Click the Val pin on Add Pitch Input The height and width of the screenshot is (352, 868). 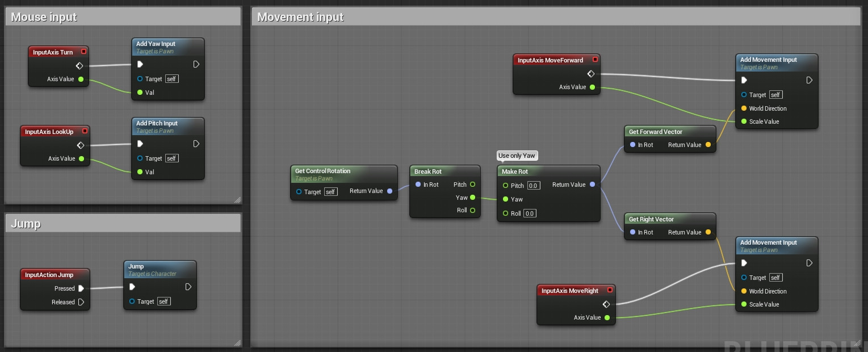pyautogui.click(x=140, y=172)
